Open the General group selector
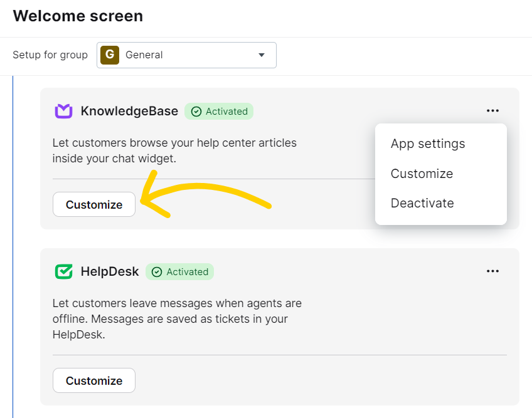Screen dimensions: 532x418 [186, 55]
